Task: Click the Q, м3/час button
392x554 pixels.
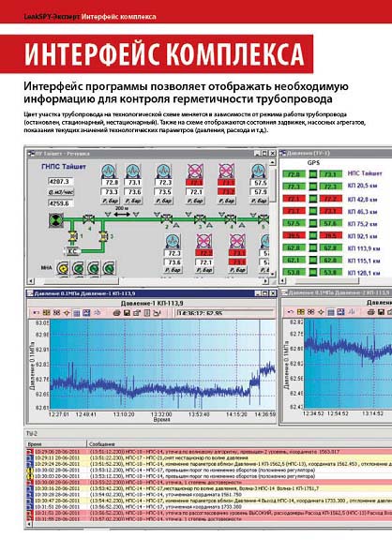Action: click(60, 192)
